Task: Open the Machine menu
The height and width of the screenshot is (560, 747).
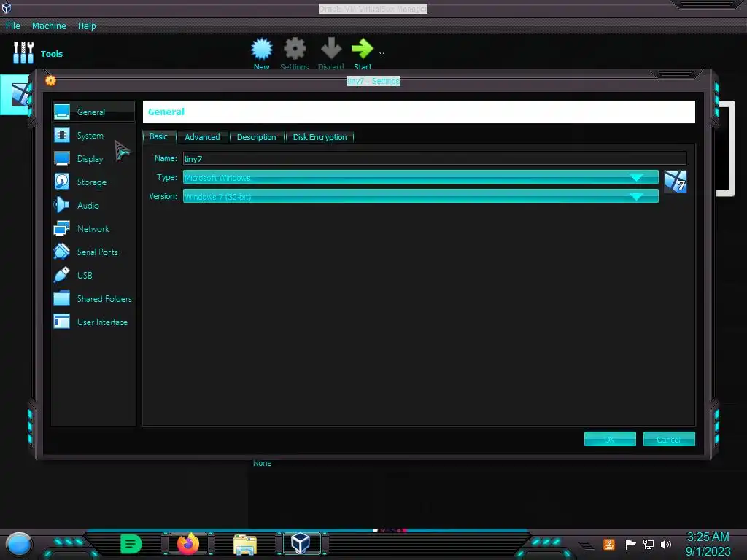Action: click(x=49, y=26)
